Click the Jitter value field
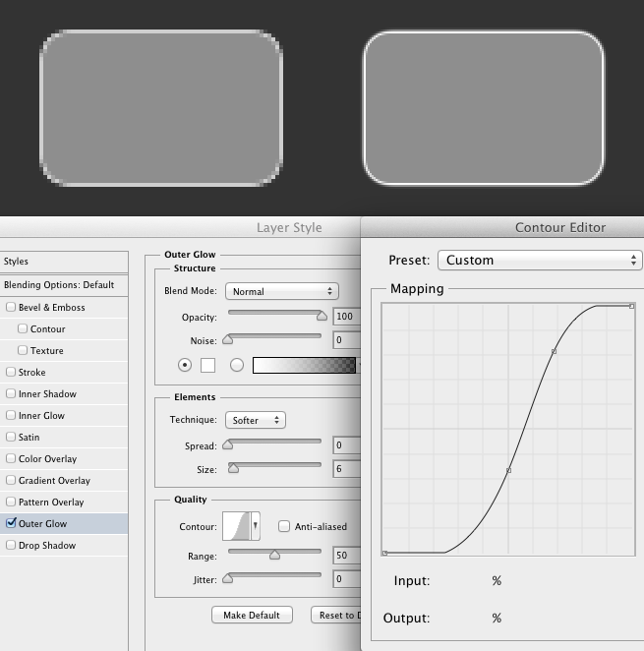The height and width of the screenshot is (651, 644). (x=347, y=579)
